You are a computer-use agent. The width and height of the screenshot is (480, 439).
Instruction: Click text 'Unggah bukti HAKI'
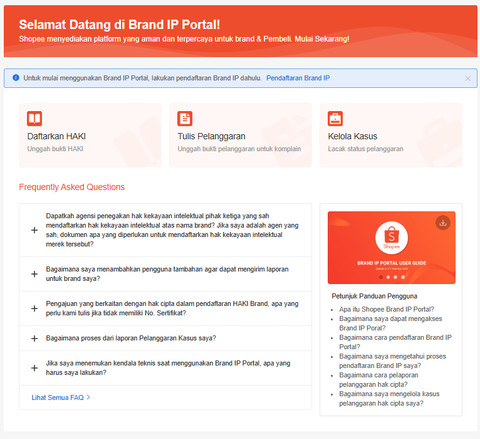[x=55, y=149]
